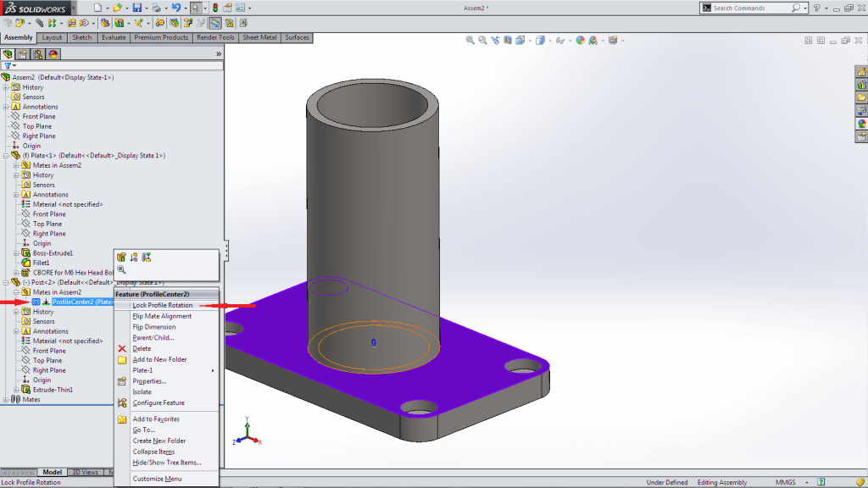Open the Design Library icon in task pane
Screen dimensions: 868x488
pos(861,85)
